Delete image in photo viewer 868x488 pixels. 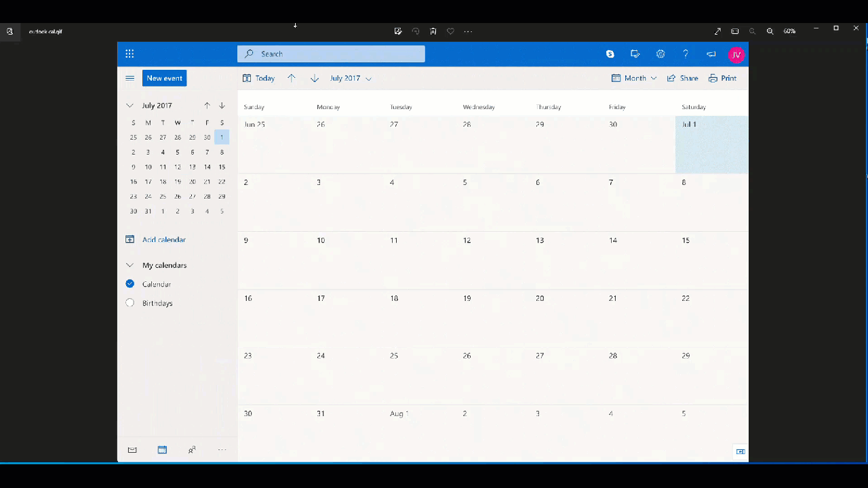[x=433, y=31]
